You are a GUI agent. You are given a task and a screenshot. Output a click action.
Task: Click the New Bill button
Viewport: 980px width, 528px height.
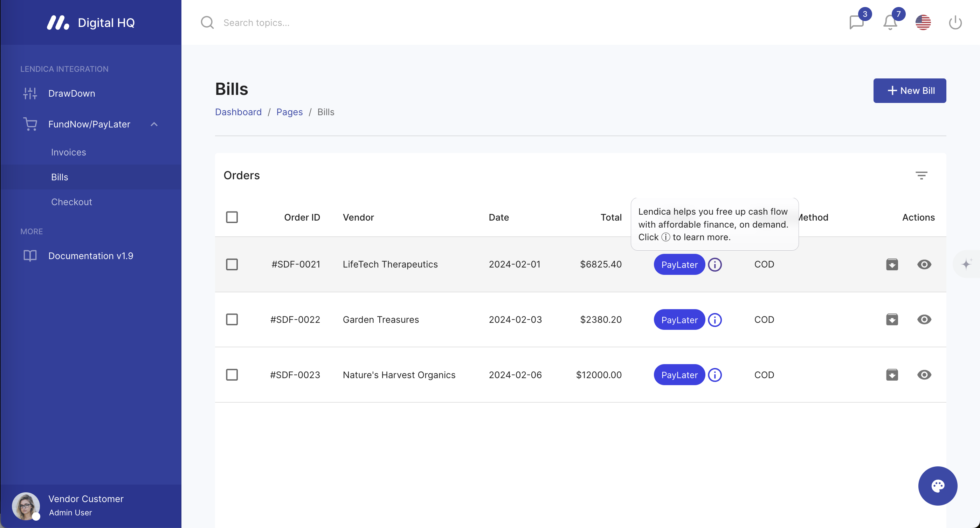click(909, 91)
